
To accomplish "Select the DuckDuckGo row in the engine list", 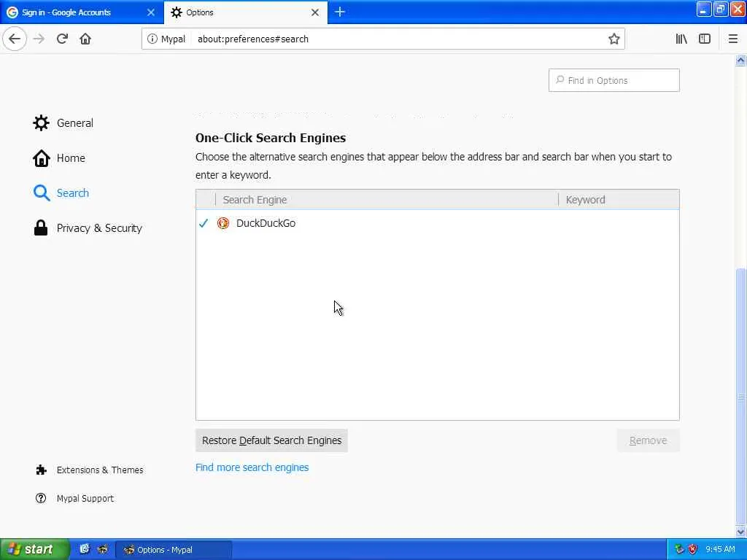I will tap(438, 223).
